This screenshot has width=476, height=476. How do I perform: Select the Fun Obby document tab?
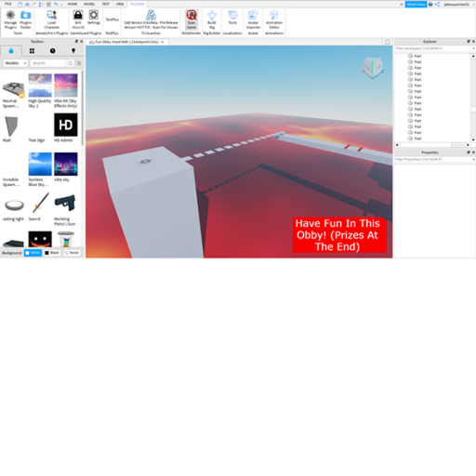tap(126, 42)
